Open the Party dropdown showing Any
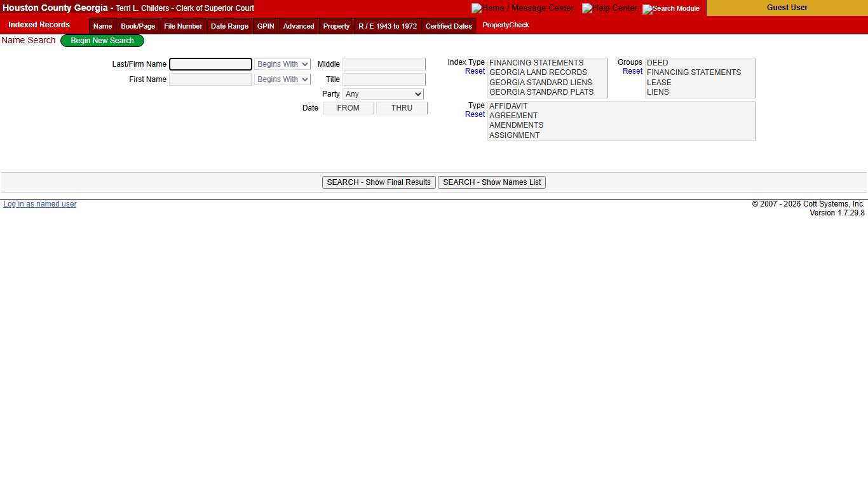 pos(383,93)
